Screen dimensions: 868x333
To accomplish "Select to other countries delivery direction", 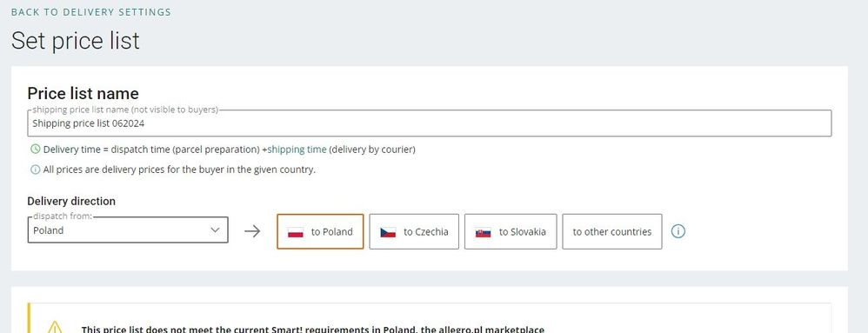I will coord(611,232).
